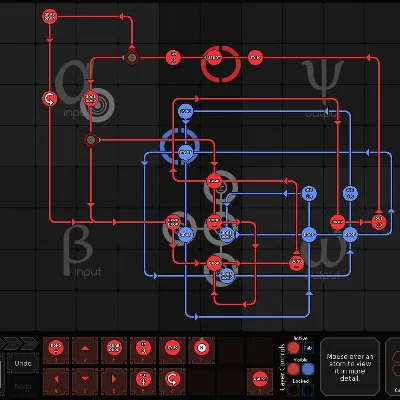This screenshot has height=400, width=400.
Task: Click the red arrow on the far-right top track
Action: pyautogui.click(x=369, y=58)
